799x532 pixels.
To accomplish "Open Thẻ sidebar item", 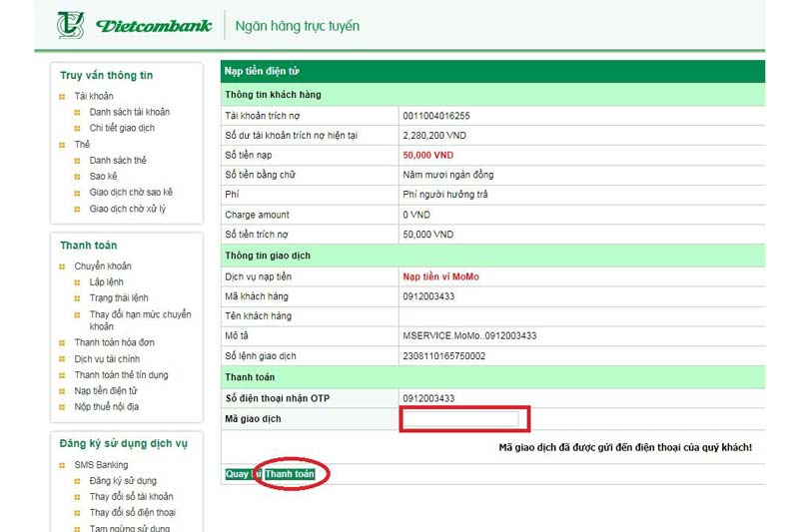I will point(82,144).
